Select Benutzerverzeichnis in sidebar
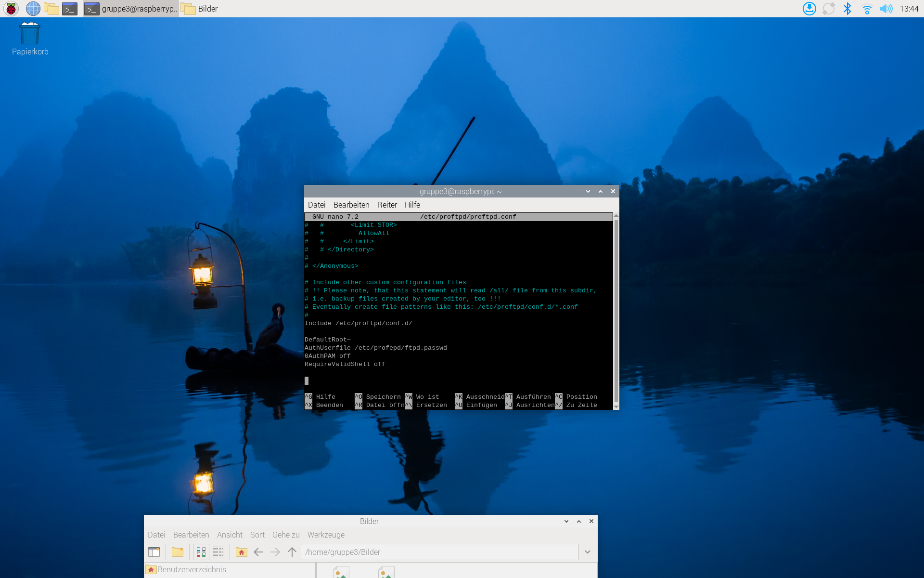Viewport: 924px width, 578px height. pyautogui.click(x=192, y=569)
